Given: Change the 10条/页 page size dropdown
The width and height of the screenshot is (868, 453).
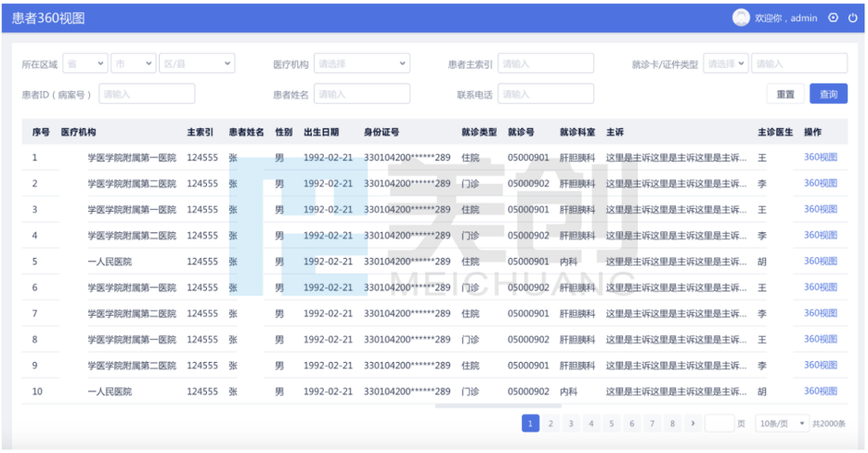Looking at the screenshot, I should pos(782,423).
